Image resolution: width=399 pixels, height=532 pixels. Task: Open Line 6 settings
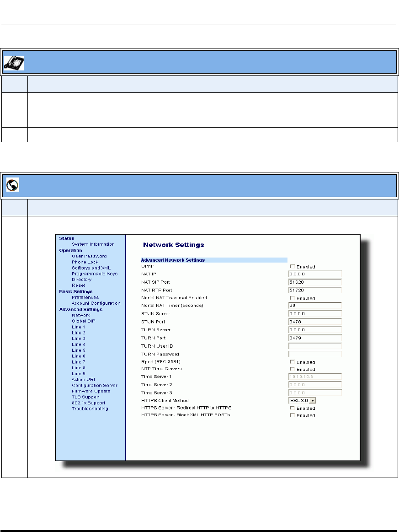pyautogui.click(x=78, y=356)
